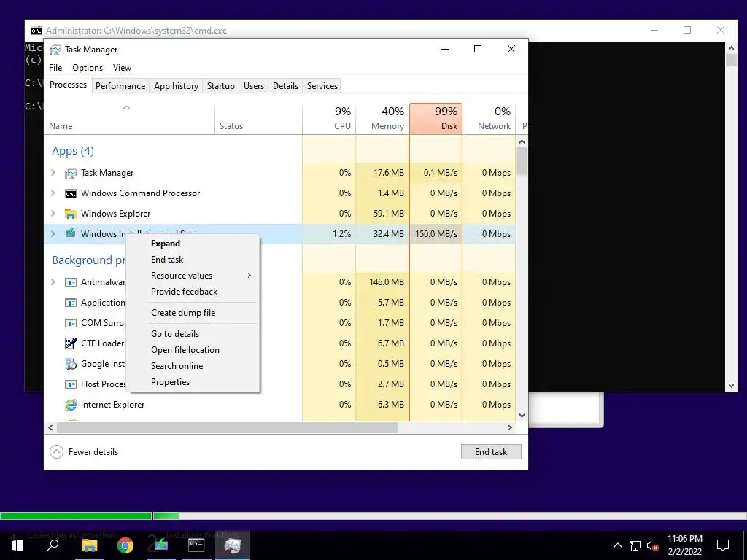Expand the Windows Command Processor row

[x=53, y=193]
